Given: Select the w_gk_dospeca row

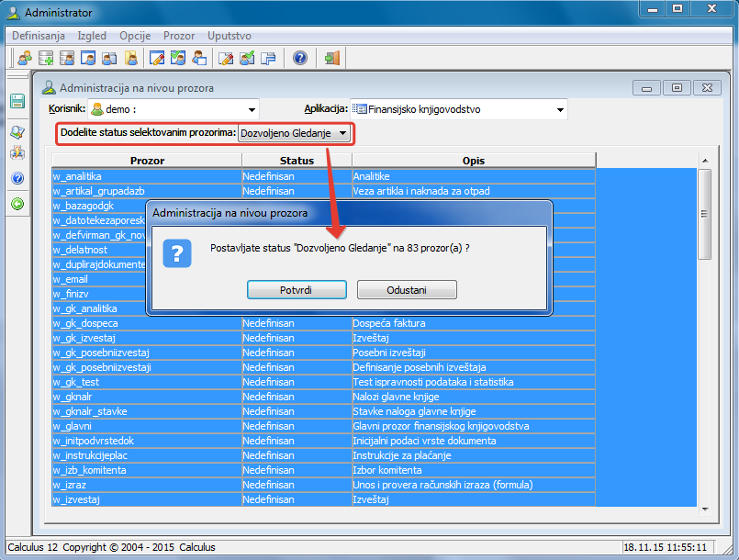Looking at the screenshot, I should click(323, 323).
